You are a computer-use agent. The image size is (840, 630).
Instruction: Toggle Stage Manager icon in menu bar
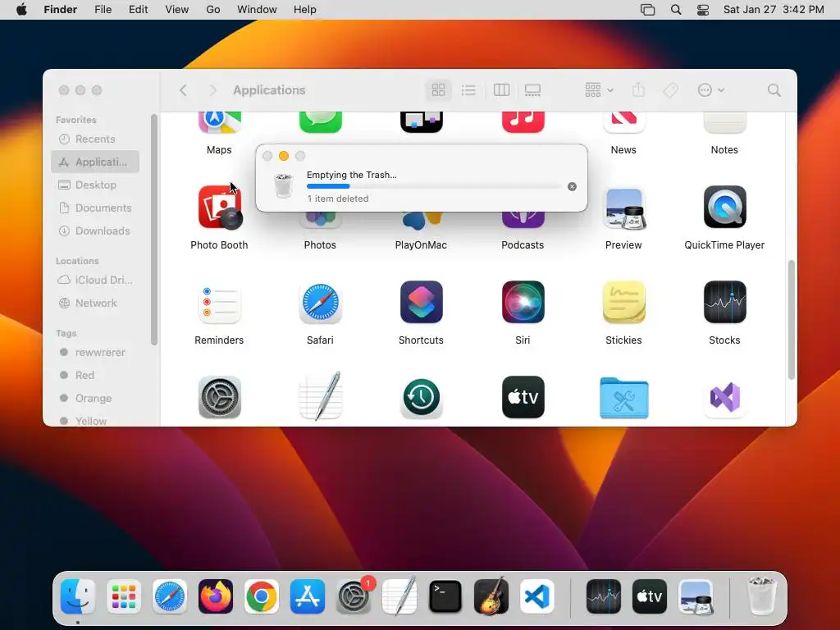coord(648,10)
